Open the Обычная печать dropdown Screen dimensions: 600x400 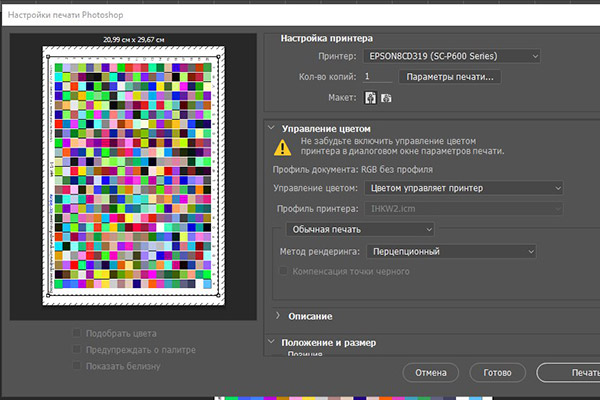point(360,229)
